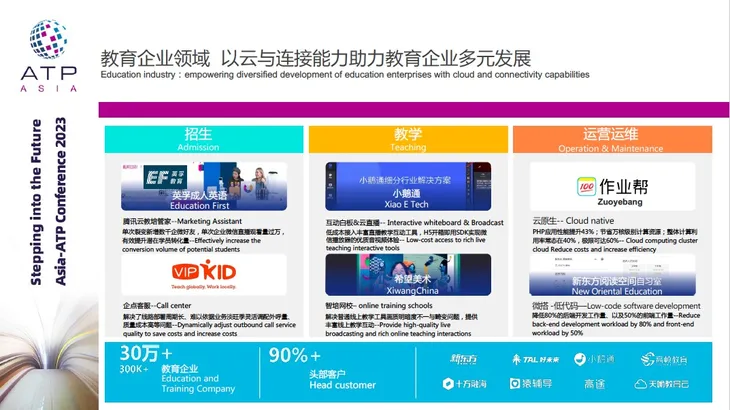Click the TAL 好未来 logo

(x=535, y=359)
